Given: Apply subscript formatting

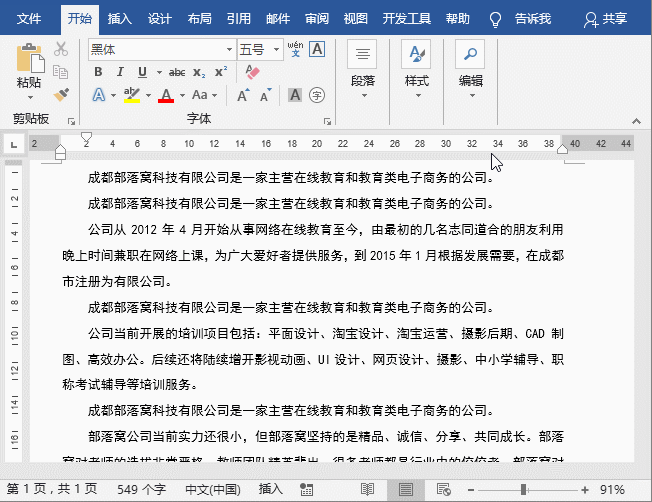Looking at the screenshot, I should tap(199, 72).
